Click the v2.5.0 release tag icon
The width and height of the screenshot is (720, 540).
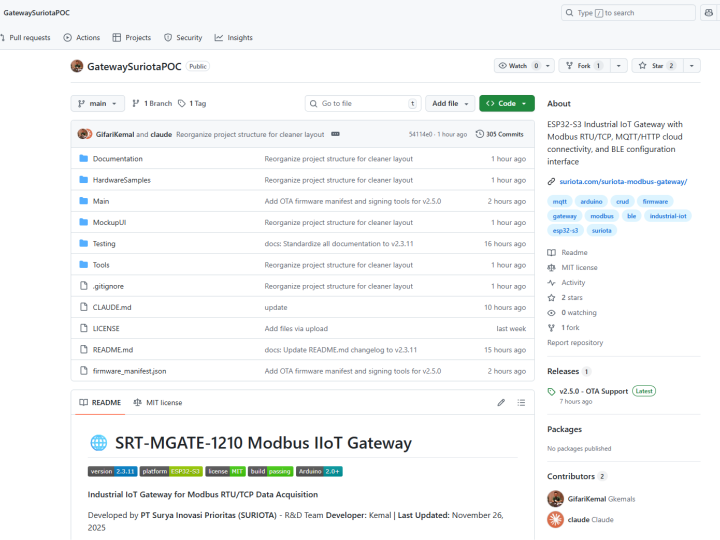point(552,391)
